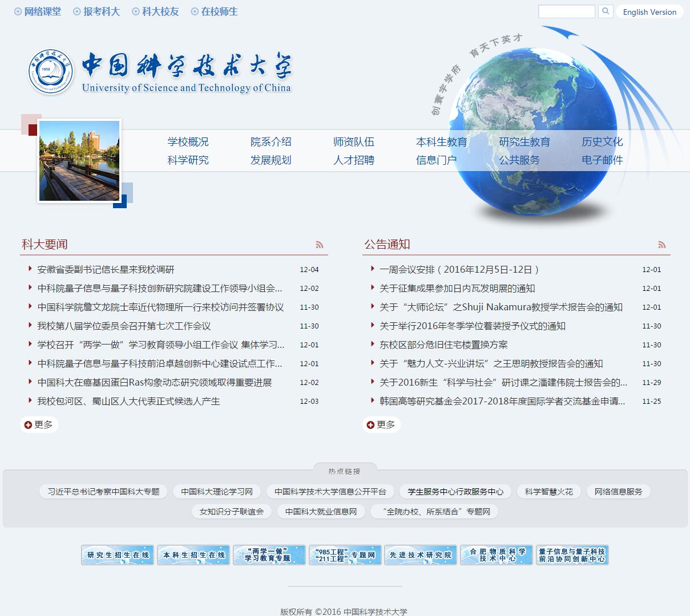Open news 中科院量子信息与量子科技前沿卓越创新中心建设试点工作
Image resolution: width=690 pixels, height=616 pixels.
pyautogui.click(x=160, y=363)
